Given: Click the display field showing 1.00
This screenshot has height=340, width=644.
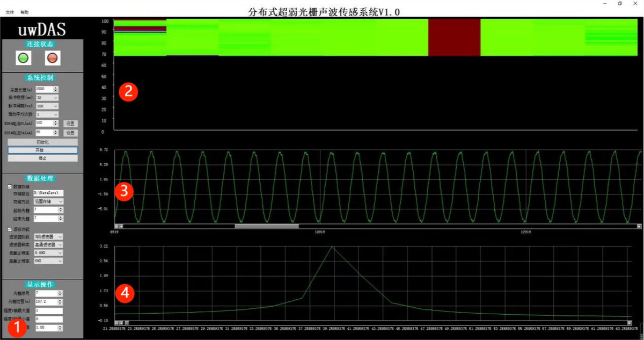Looking at the screenshot, I should pos(47,327).
